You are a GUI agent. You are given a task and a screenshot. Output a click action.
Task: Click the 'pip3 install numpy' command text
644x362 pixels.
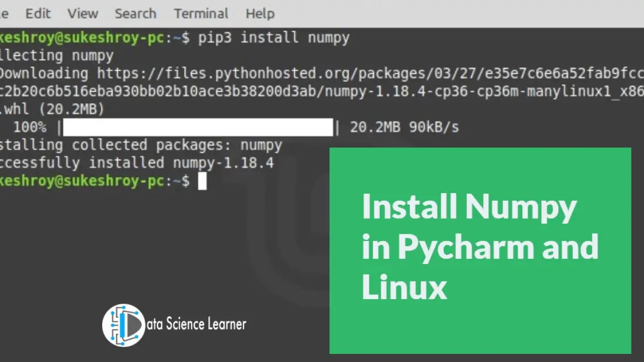tap(274, 38)
